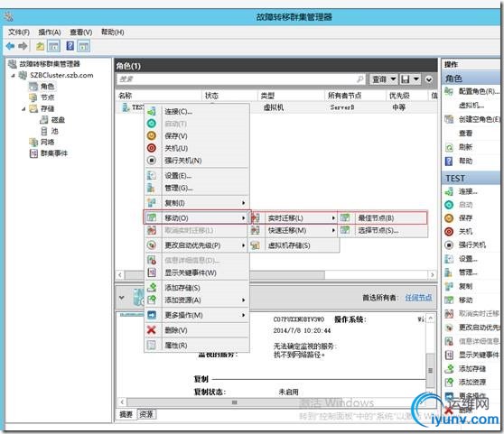This screenshot has width=504, height=434.
Task: Collapse the 存储 tree node
Action: click(23, 109)
